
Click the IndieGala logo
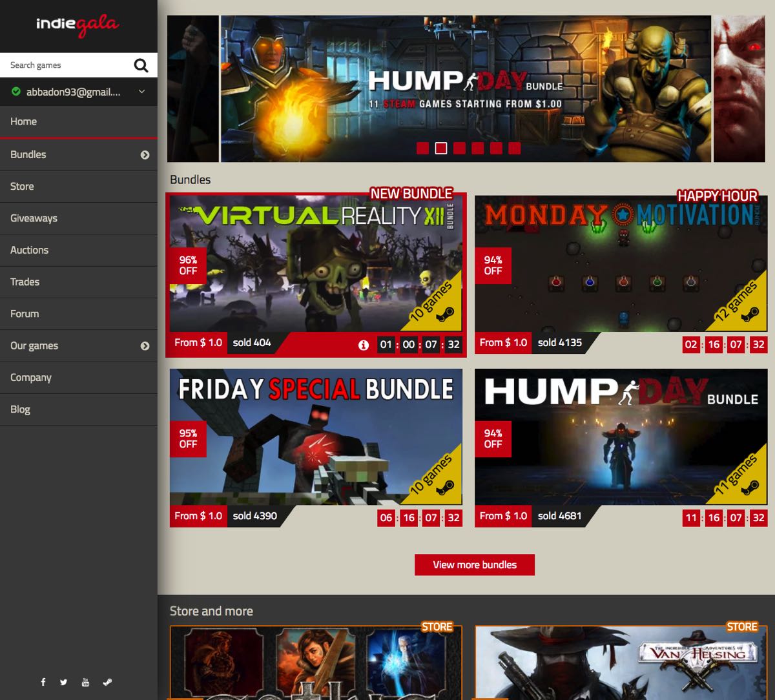(77, 25)
